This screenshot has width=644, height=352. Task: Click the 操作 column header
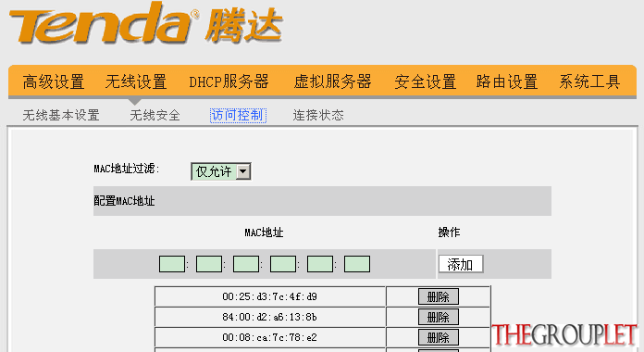(449, 233)
